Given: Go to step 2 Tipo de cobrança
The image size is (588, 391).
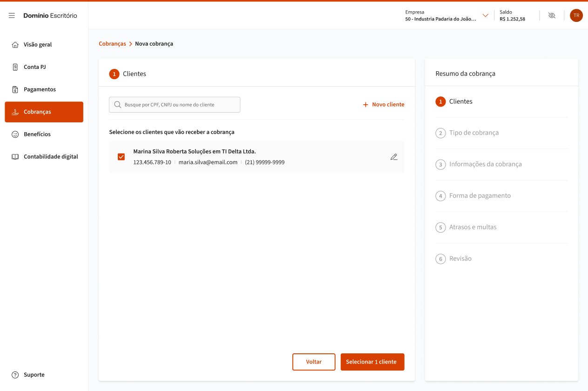Looking at the screenshot, I should tap(473, 133).
